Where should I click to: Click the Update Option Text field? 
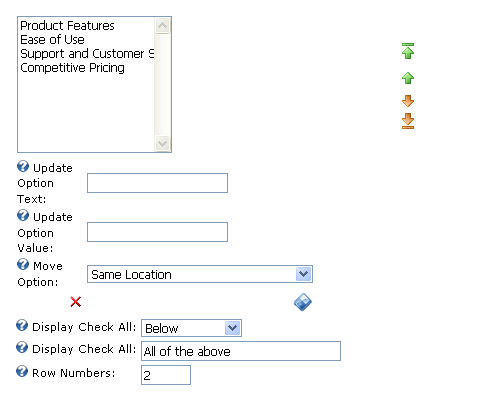click(157, 183)
